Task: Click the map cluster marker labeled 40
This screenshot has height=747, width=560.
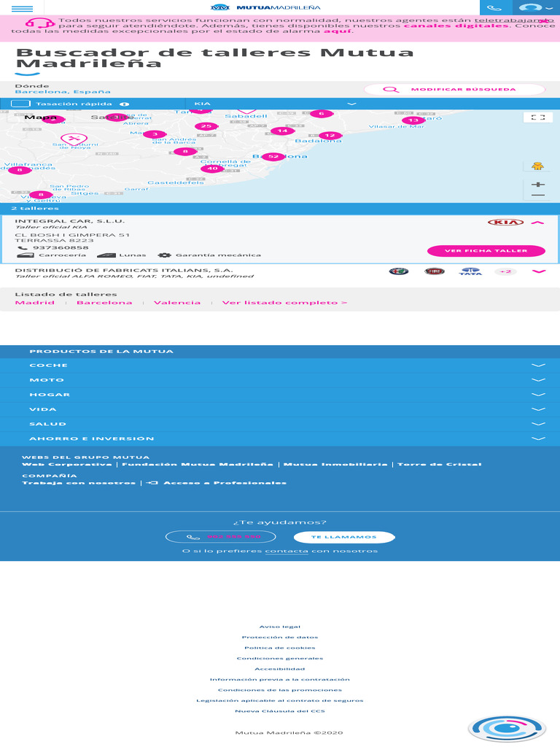Action: point(212,169)
